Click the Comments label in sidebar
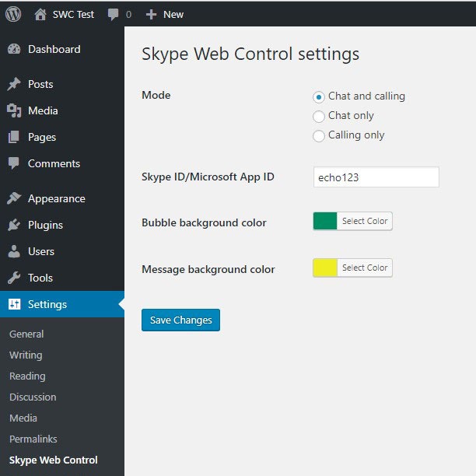This screenshot has width=476, height=476. (54, 163)
